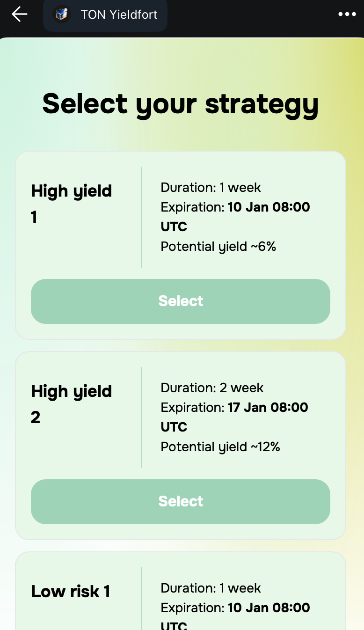Image resolution: width=364 pixels, height=630 pixels.
Task: Click the UTC label in High yield 1
Action: coord(174,227)
